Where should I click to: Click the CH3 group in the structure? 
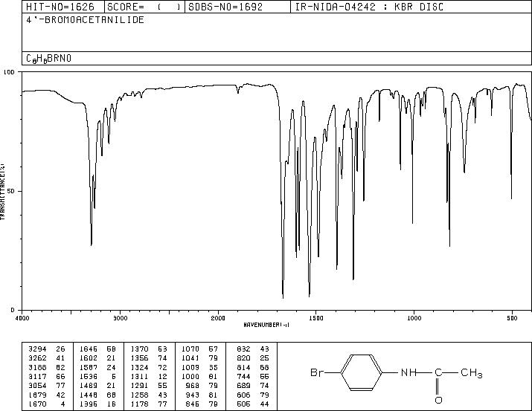tap(471, 373)
